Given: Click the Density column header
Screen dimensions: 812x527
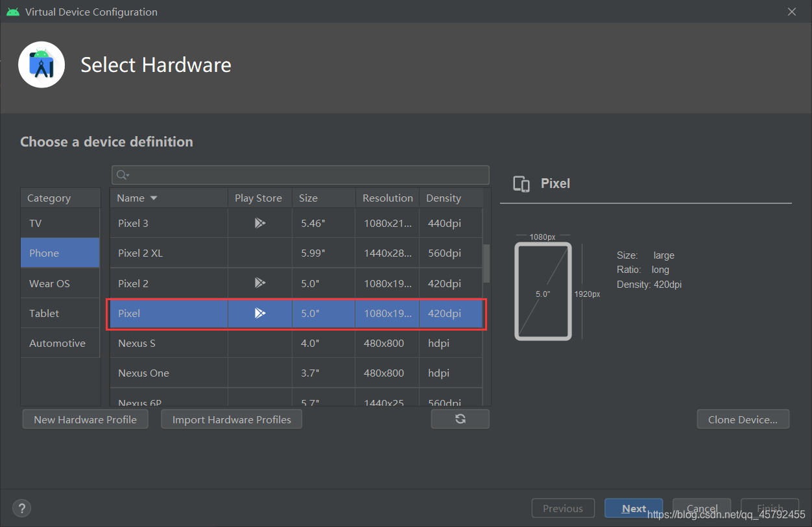Looking at the screenshot, I should pyautogui.click(x=451, y=198).
